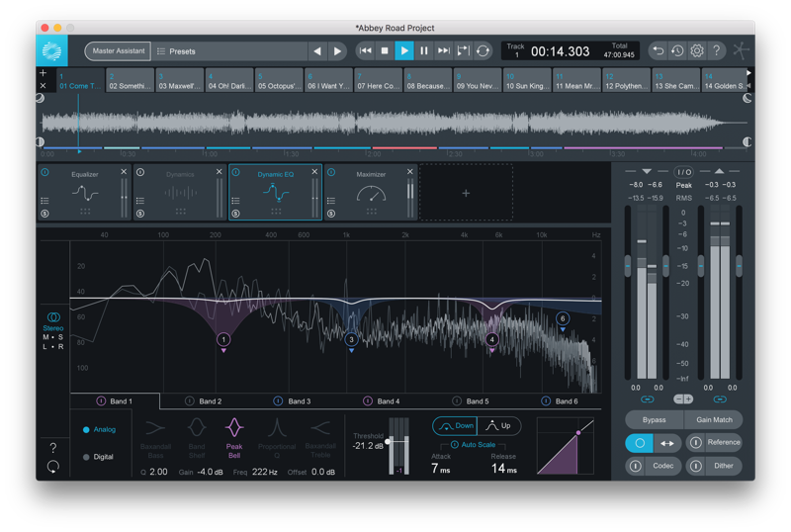Toggle Band 3 power button
This screenshot has width=791, height=532.
pos(278,400)
